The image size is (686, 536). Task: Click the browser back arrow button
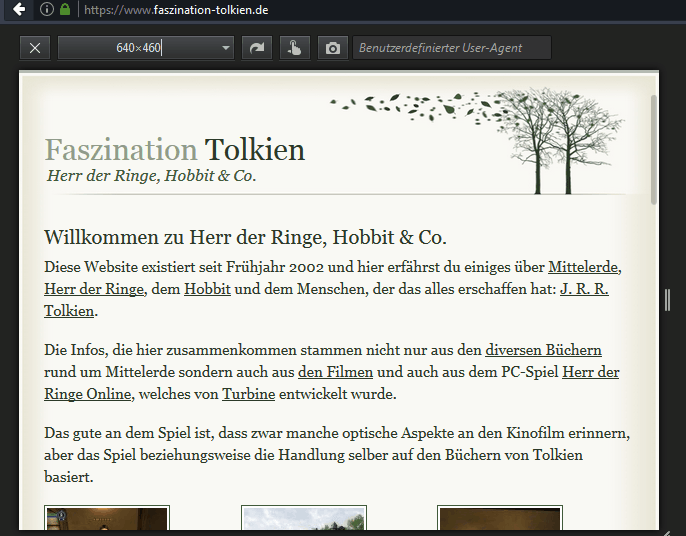click(x=19, y=9)
